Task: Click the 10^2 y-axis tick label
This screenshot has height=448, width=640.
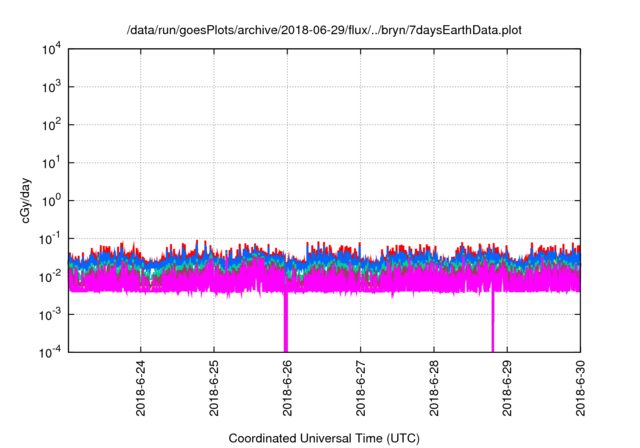Action: click(x=51, y=125)
